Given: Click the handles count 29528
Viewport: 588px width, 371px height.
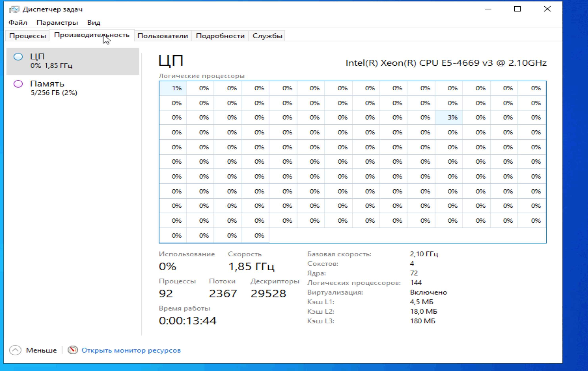Looking at the screenshot, I should click(268, 294).
